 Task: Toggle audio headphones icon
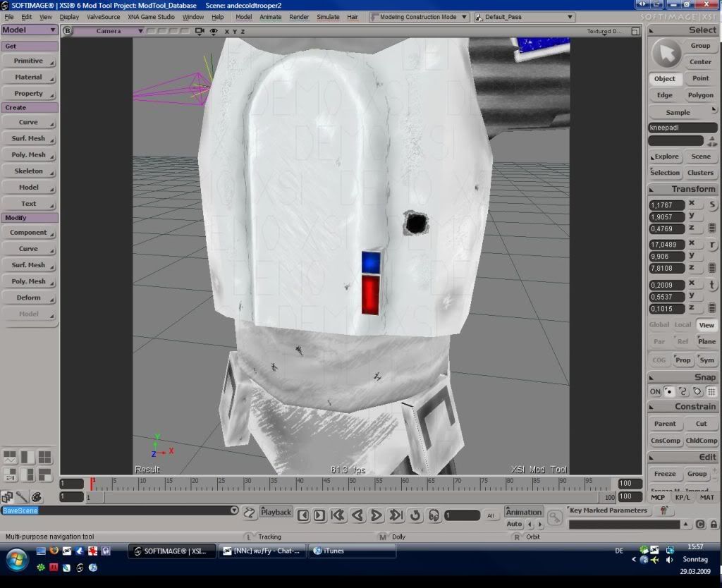click(434, 515)
